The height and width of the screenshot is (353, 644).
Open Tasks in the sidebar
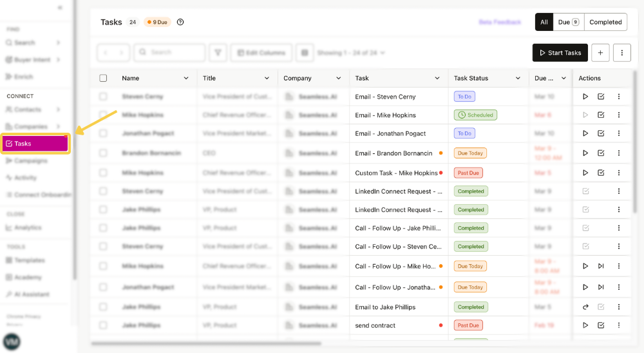pos(35,144)
